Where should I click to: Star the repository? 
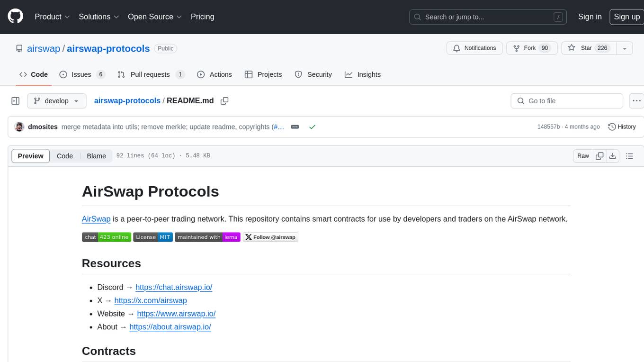click(589, 48)
